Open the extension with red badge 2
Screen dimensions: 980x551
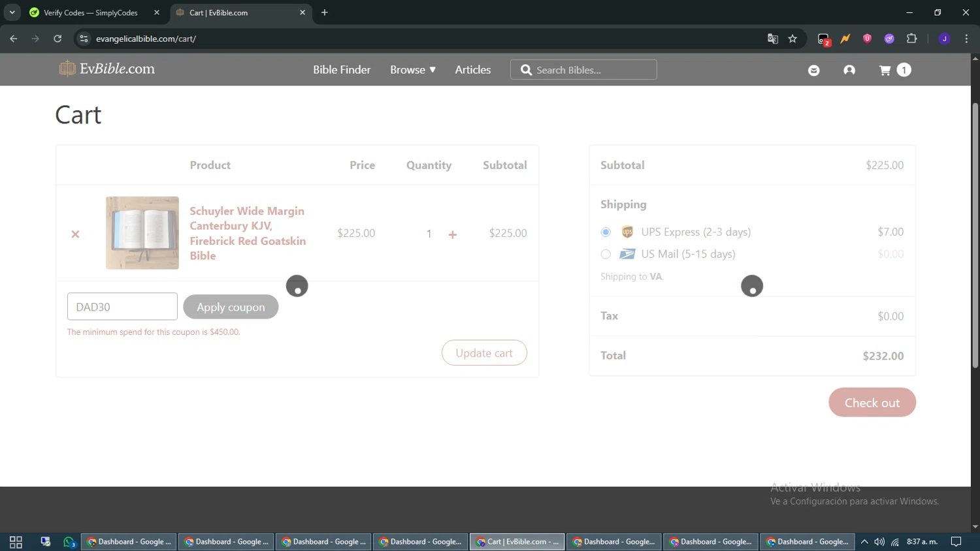824,39
